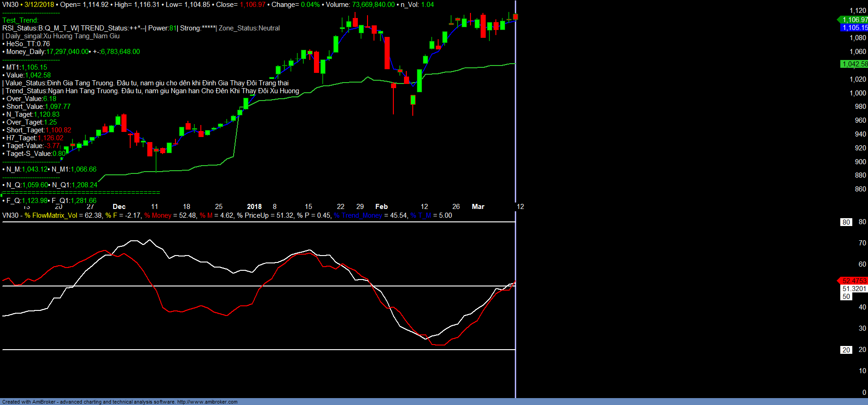Click the blue % Trend_Money label
The image size is (868, 405).
[358, 215]
